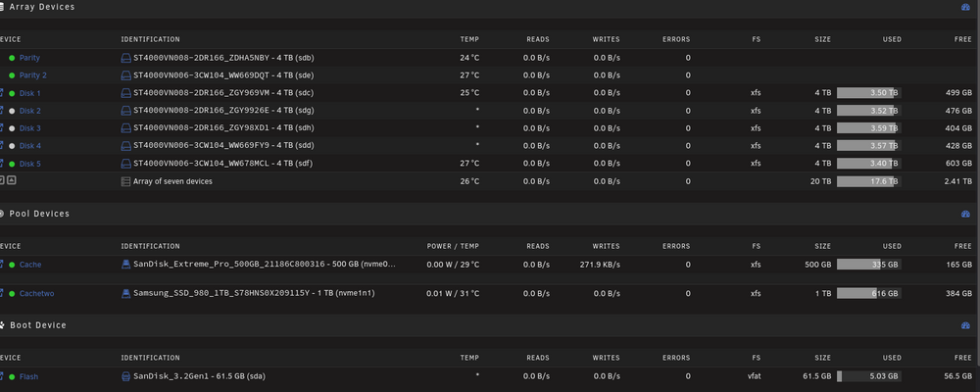Viewport: 980px width, 392px height.
Task: Click the drive icon before ST4000VN006-3CW104_WW669FY9
Action: pos(125,146)
